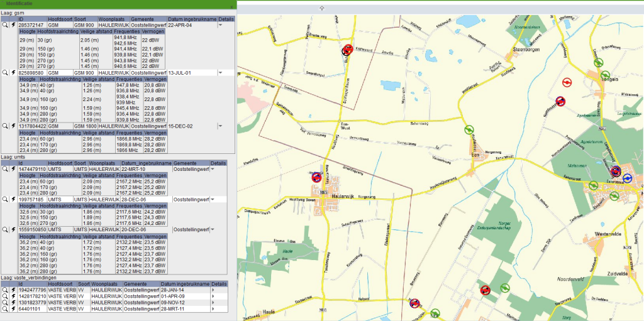Screen dimensions: 644x321
Task: Click magnifier icon for GSM record 285372147
Action: (x=5, y=25)
